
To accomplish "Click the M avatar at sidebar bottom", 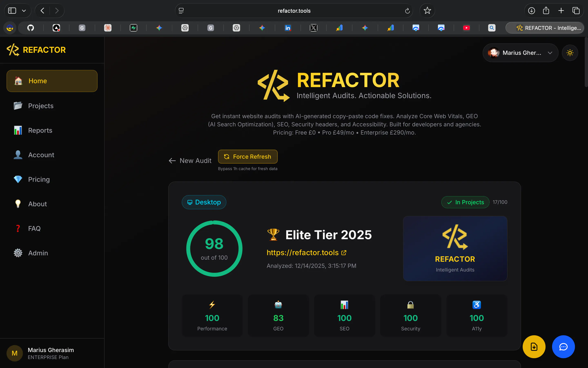I will click(14, 353).
